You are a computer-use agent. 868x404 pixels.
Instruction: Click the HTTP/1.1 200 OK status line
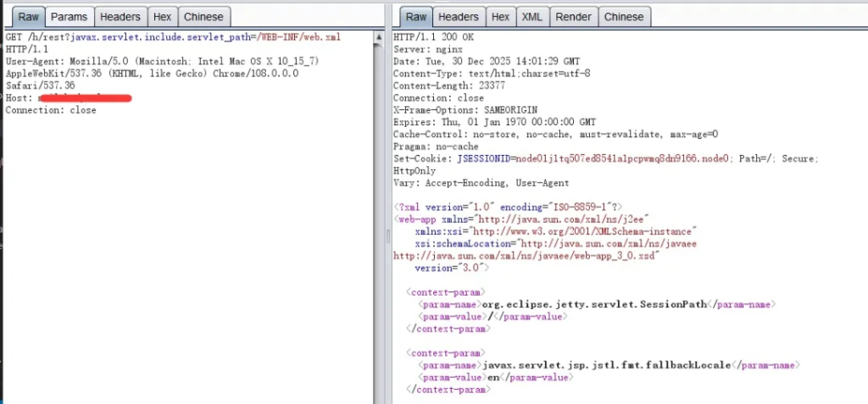pos(432,38)
